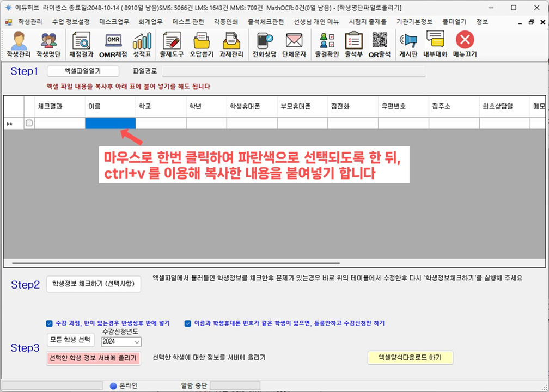Open 게시판 megaphone icon
The width and height of the screenshot is (549, 392).
point(408,45)
